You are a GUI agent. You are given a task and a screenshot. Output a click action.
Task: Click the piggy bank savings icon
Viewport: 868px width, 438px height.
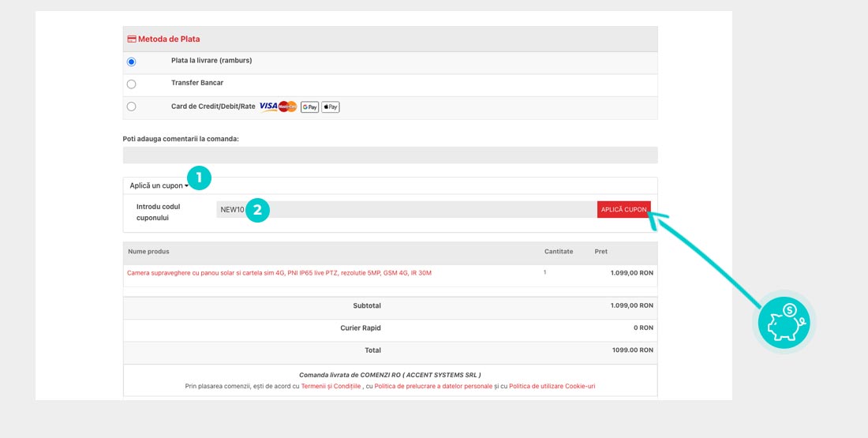[x=783, y=322]
